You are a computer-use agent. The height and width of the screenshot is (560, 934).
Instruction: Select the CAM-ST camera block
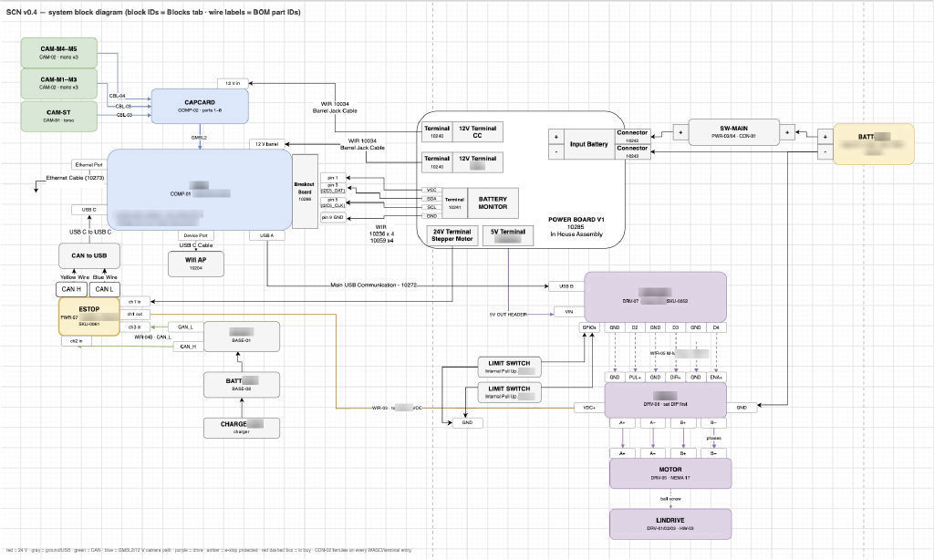(59, 116)
